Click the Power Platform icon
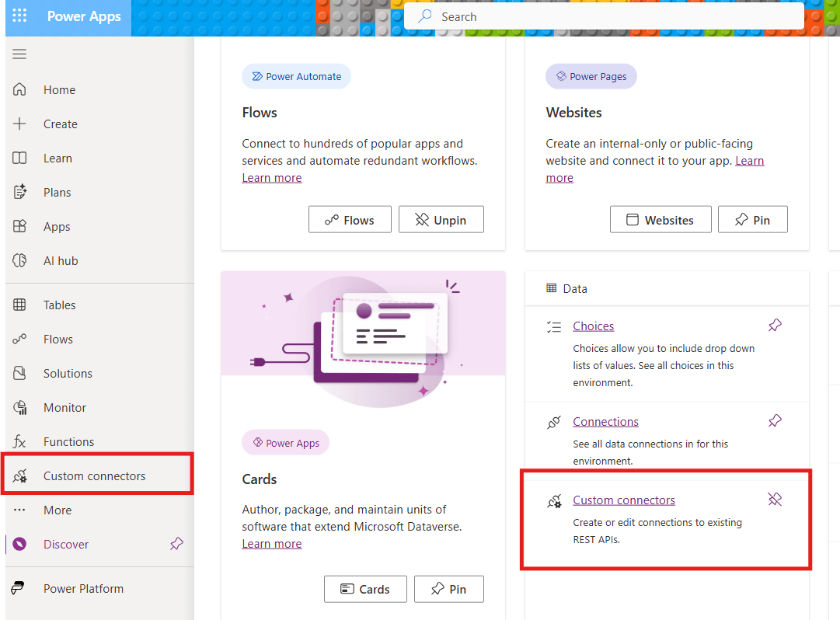The height and width of the screenshot is (620, 840). point(18,588)
